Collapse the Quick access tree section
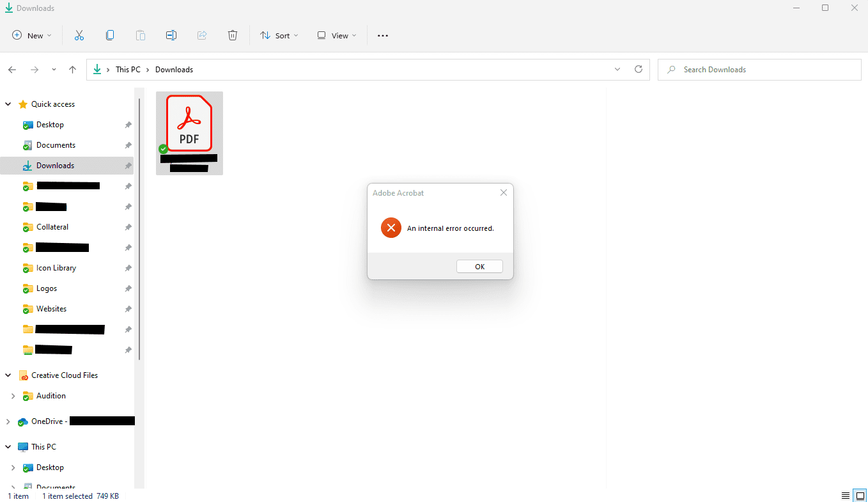868x502 pixels. [x=8, y=104]
